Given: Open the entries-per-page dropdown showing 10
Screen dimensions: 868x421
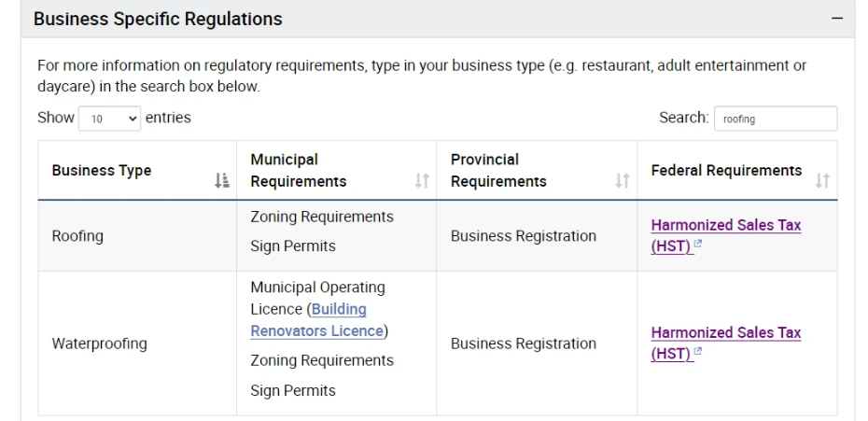Looking at the screenshot, I should point(109,119).
